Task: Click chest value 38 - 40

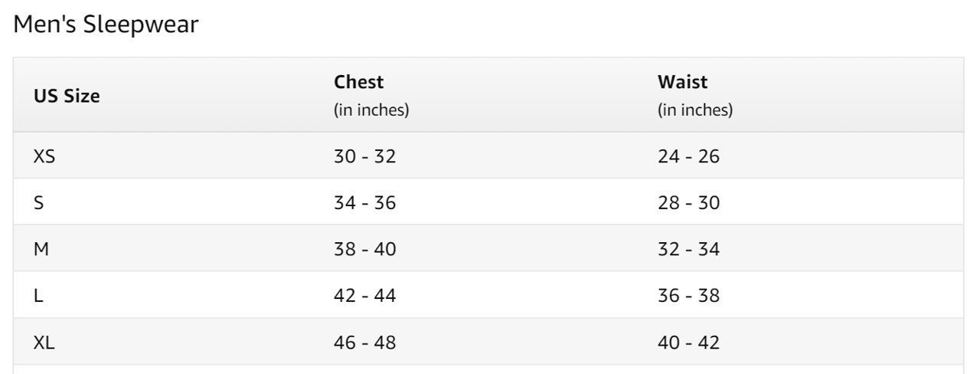Action: point(364,249)
